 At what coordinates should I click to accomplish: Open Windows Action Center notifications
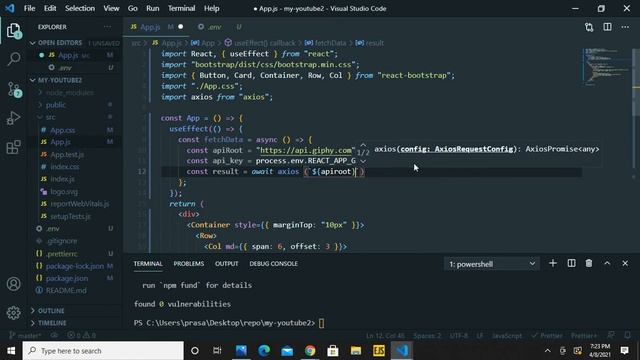pyautogui.click(x=624, y=351)
